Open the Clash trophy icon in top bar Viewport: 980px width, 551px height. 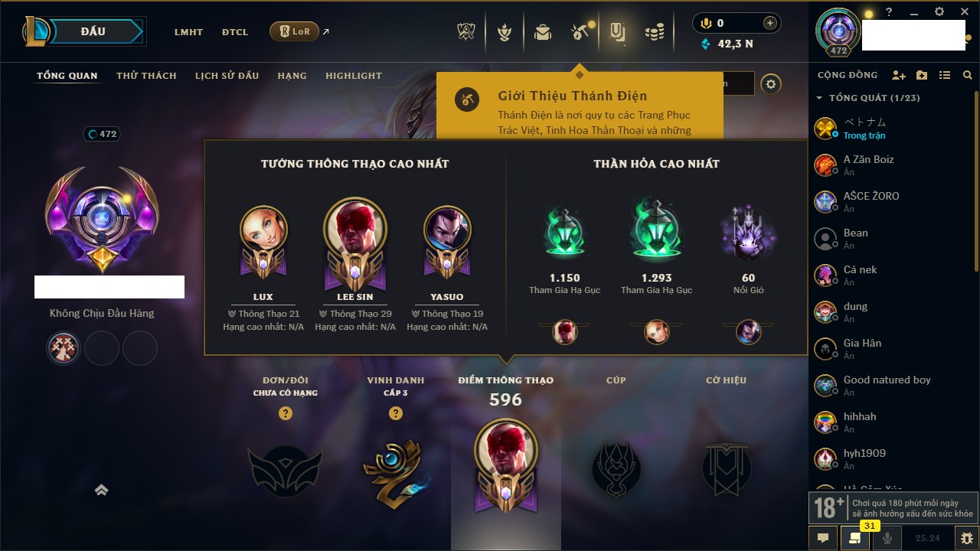click(x=466, y=32)
